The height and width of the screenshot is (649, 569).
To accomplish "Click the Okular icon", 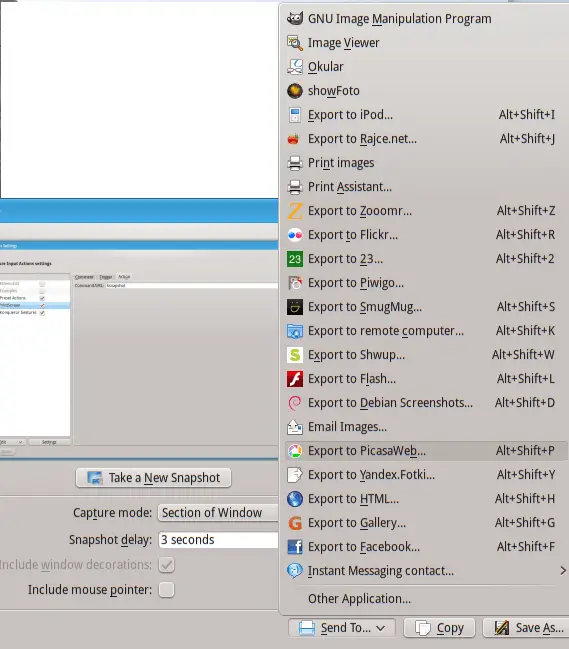I will click(295, 67).
